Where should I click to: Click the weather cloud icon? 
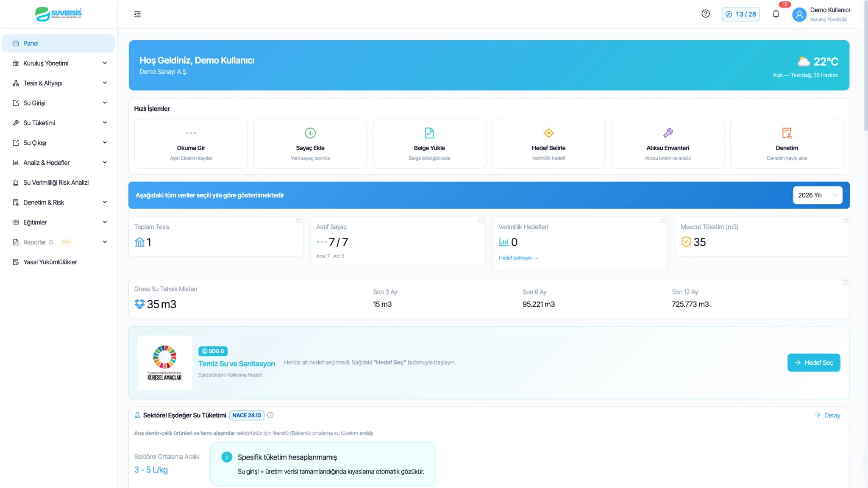tap(804, 62)
